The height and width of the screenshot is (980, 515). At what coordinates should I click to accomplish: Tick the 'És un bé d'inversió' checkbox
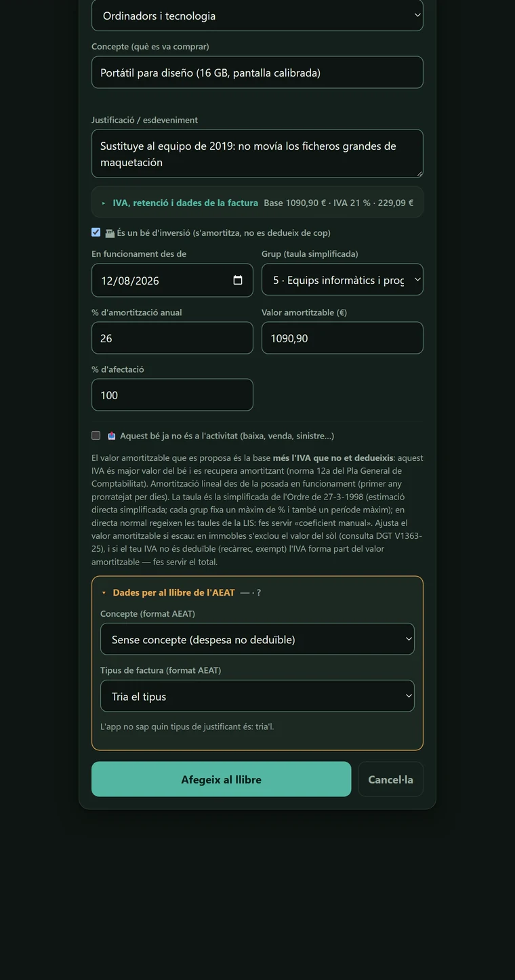[96, 232]
